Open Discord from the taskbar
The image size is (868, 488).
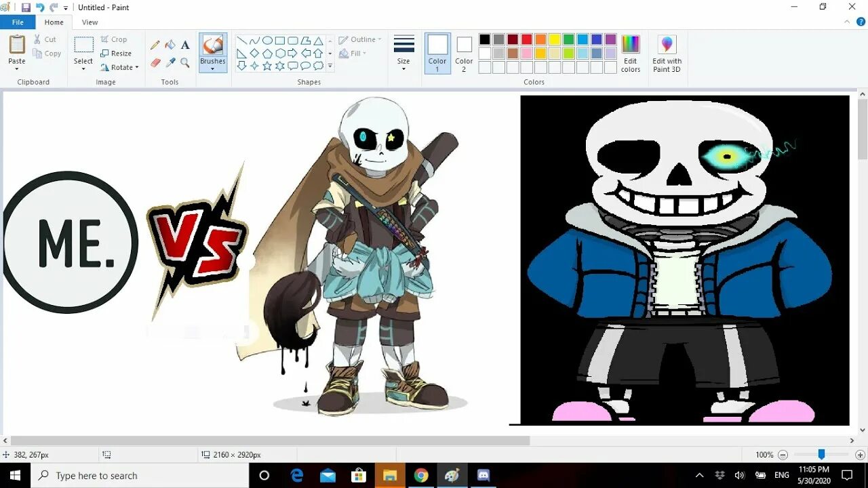(483, 476)
